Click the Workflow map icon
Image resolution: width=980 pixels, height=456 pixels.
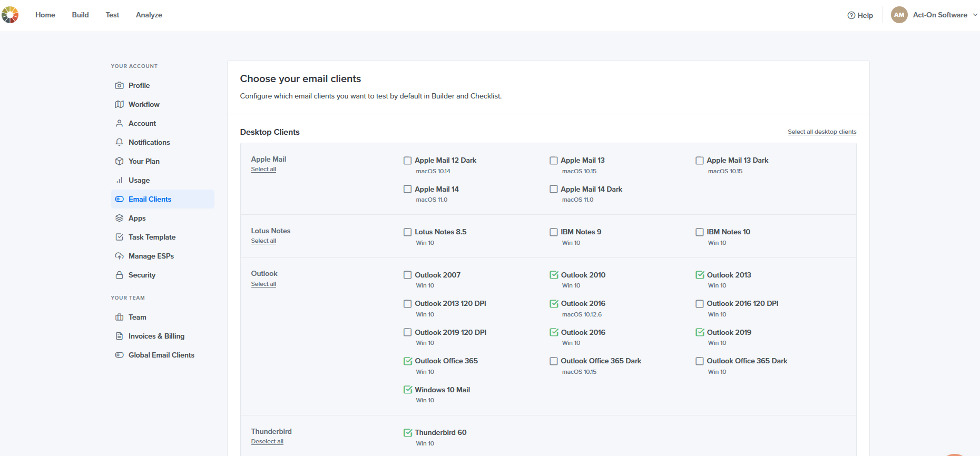point(120,104)
